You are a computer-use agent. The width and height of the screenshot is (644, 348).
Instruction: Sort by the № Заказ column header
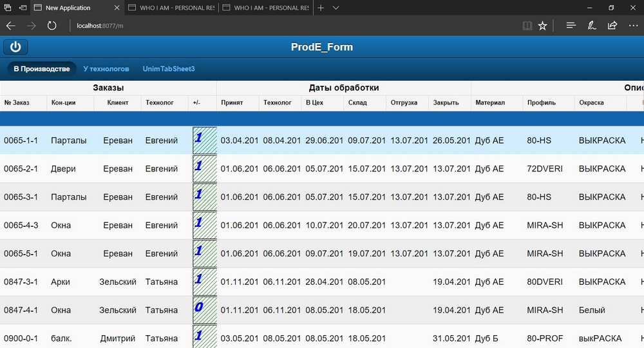point(17,103)
